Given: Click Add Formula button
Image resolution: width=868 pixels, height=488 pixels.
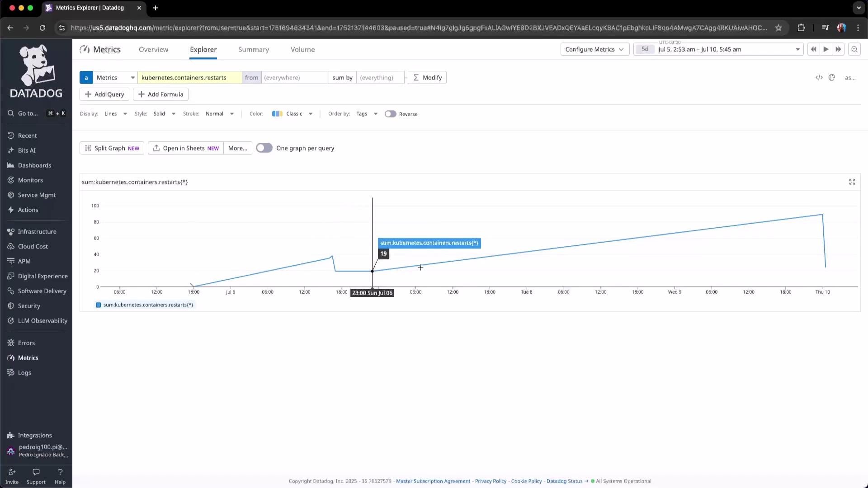Looking at the screenshot, I should [x=160, y=94].
